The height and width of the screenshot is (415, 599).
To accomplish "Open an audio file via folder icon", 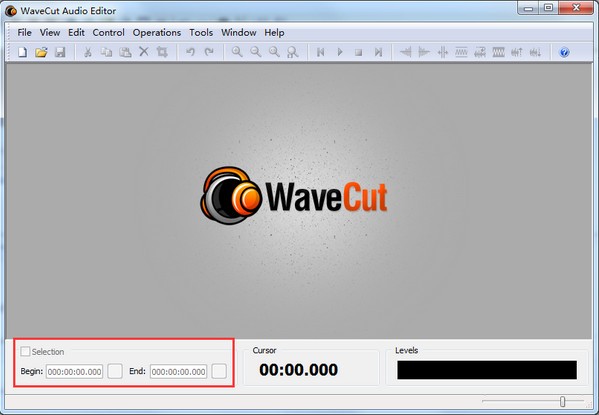I will 41,52.
